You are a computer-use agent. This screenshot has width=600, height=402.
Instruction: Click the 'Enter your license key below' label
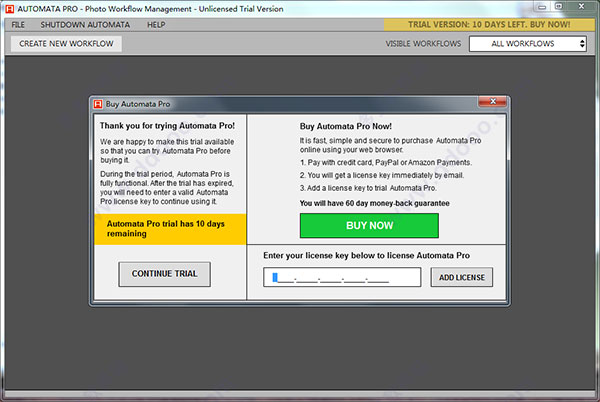(366, 256)
